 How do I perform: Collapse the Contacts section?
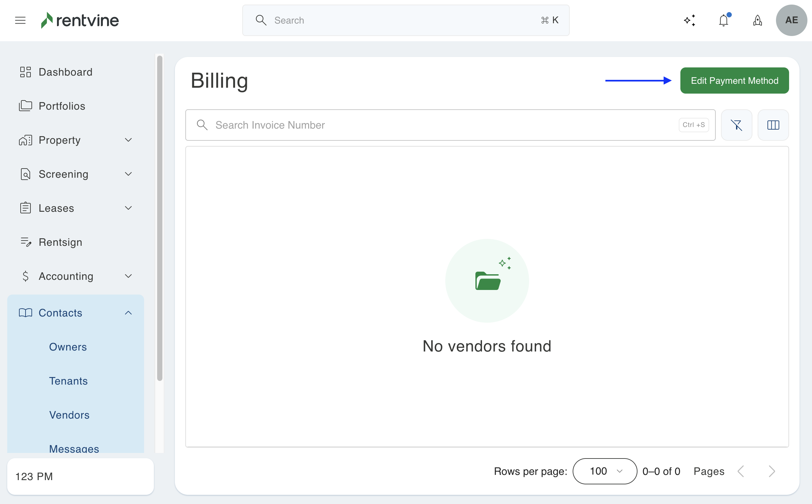point(128,313)
